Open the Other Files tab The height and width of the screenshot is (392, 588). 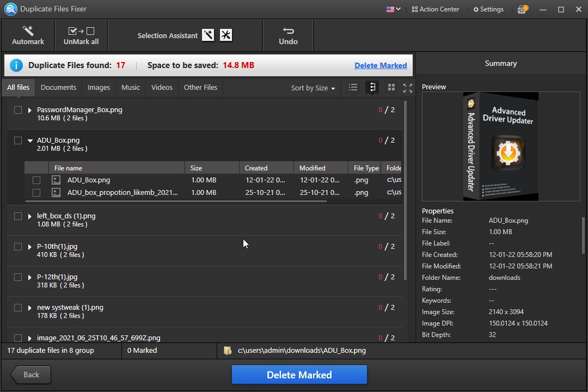pos(200,87)
